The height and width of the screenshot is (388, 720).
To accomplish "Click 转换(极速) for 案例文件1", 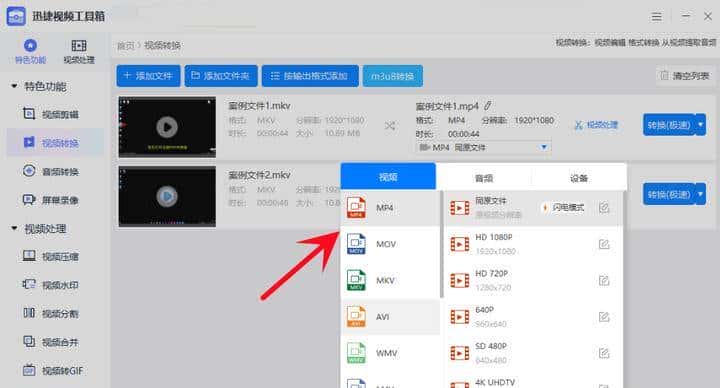I will (x=669, y=125).
